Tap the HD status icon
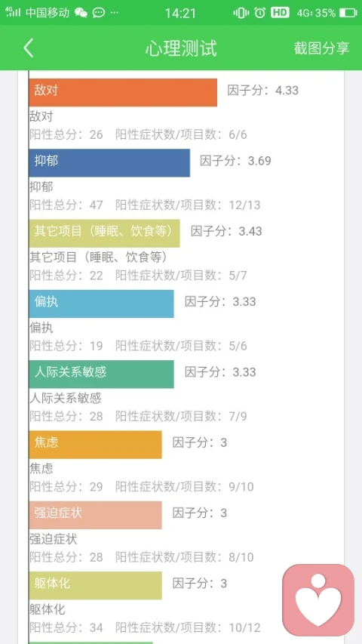362x644 pixels. (280, 13)
